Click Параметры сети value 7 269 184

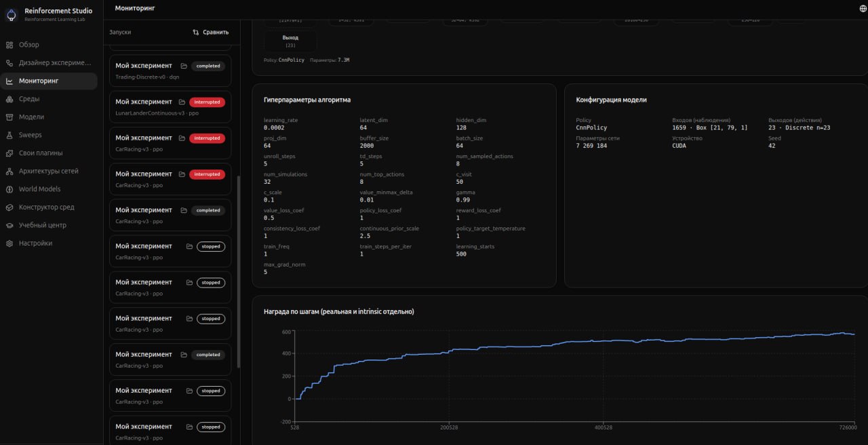pyautogui.click(x=591, y=146)
